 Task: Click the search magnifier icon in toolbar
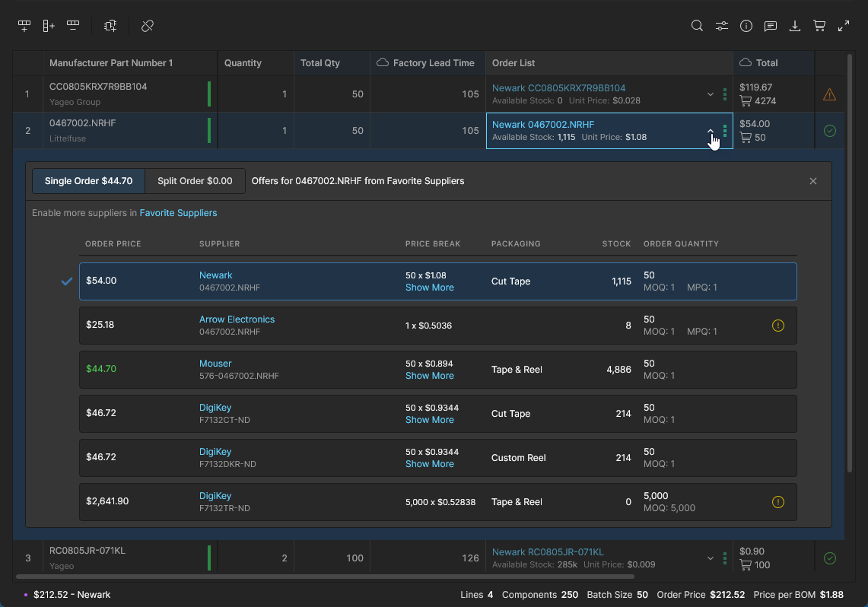(697, 26)
